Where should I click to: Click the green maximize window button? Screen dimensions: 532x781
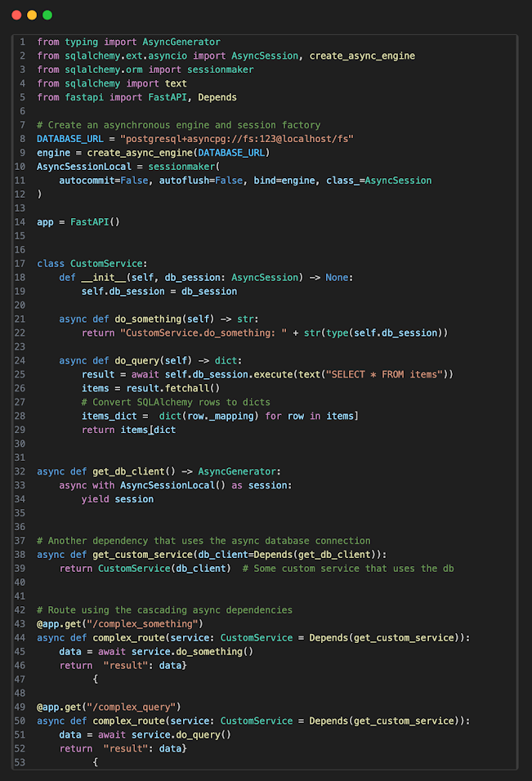tap(47, 15)
